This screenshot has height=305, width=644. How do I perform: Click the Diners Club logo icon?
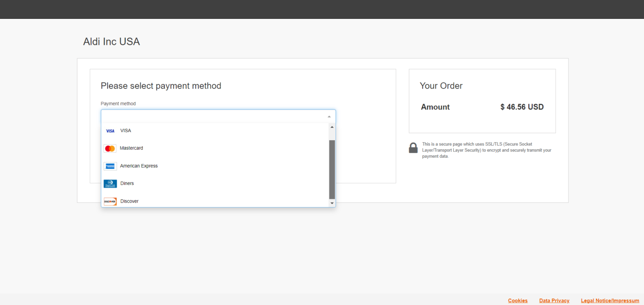point(110,184)
